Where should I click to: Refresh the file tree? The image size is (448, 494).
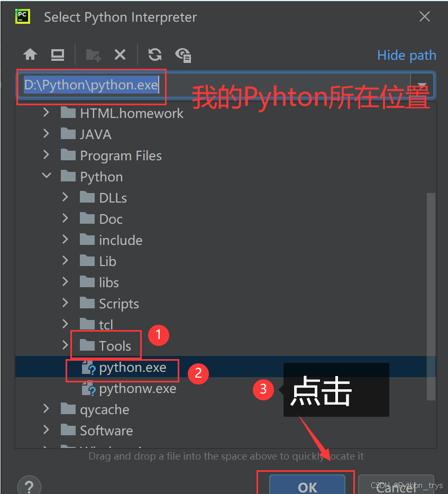tap(155, 54)
